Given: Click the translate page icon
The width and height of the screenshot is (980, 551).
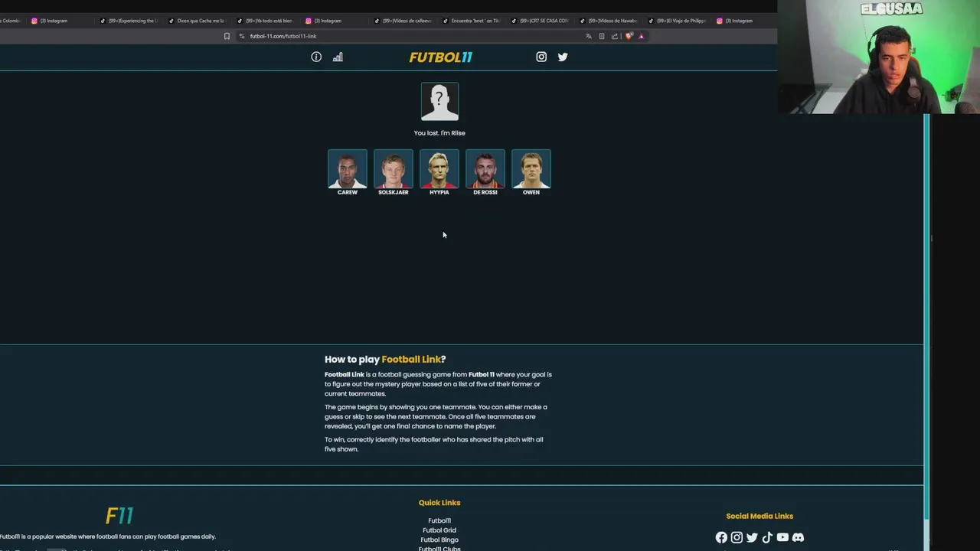Looking at the screenshot, I should click(589, 36).
